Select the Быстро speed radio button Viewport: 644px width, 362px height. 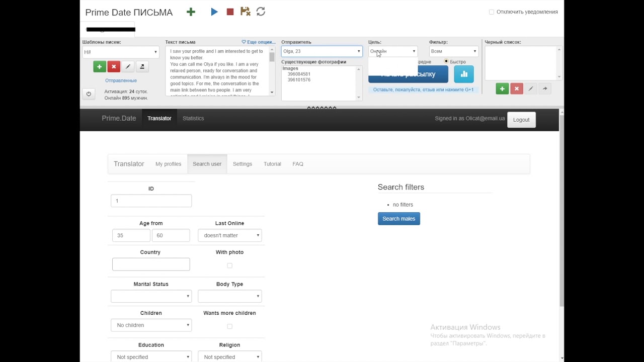click(446, 61)
